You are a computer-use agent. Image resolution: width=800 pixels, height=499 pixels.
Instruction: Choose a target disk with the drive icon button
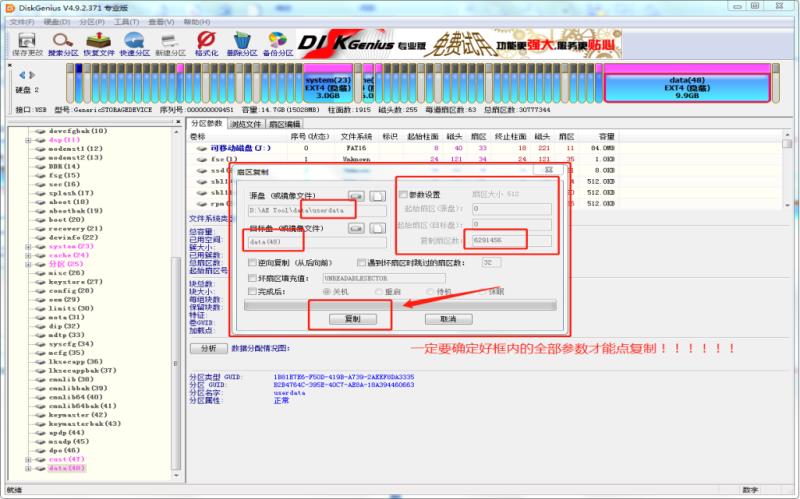pos(356,228)
